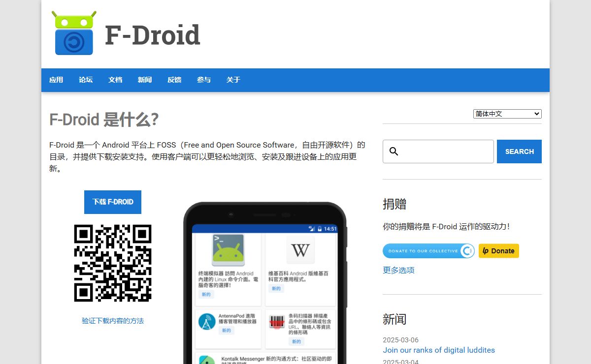The height and width of the screenshot is (364, 591).
Task: Click the F-Droid 是什么? heading
Action: coord(104,120)
